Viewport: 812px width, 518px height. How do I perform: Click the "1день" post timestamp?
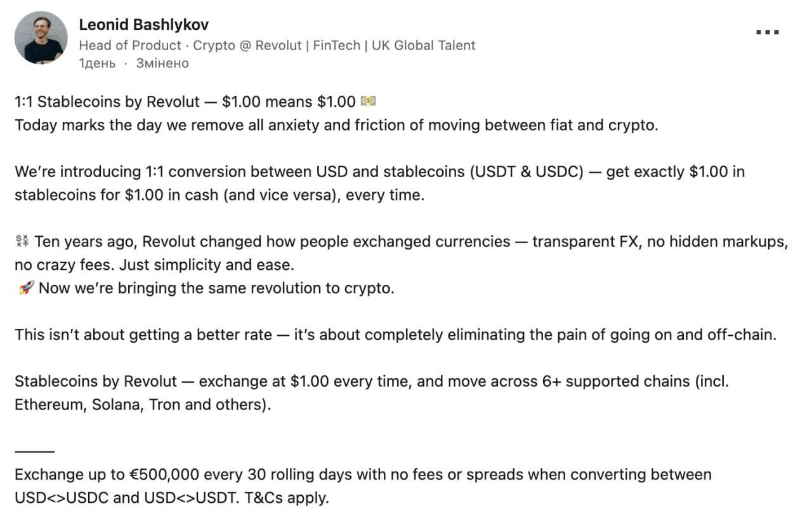point(97,63)
